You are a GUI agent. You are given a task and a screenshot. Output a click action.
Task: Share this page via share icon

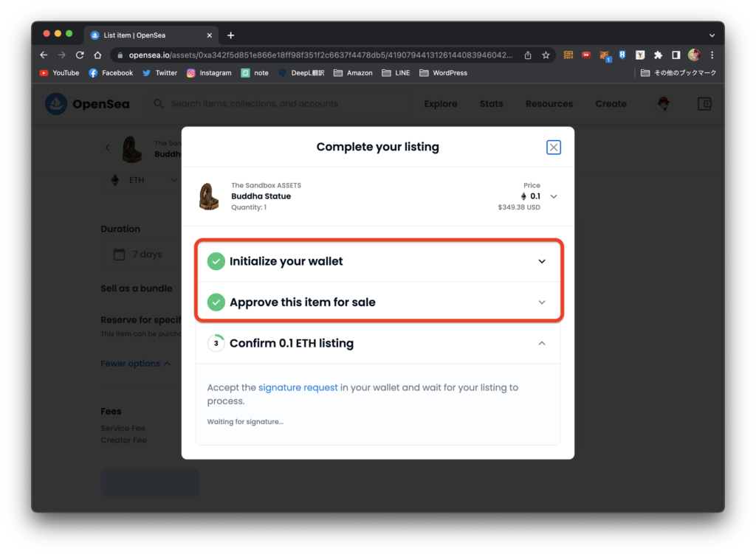click(528, 55)
